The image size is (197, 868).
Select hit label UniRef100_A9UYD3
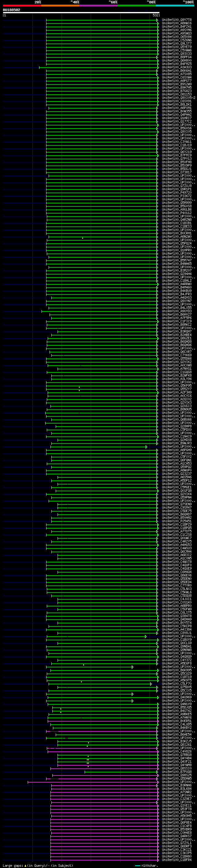coord(177,311)
